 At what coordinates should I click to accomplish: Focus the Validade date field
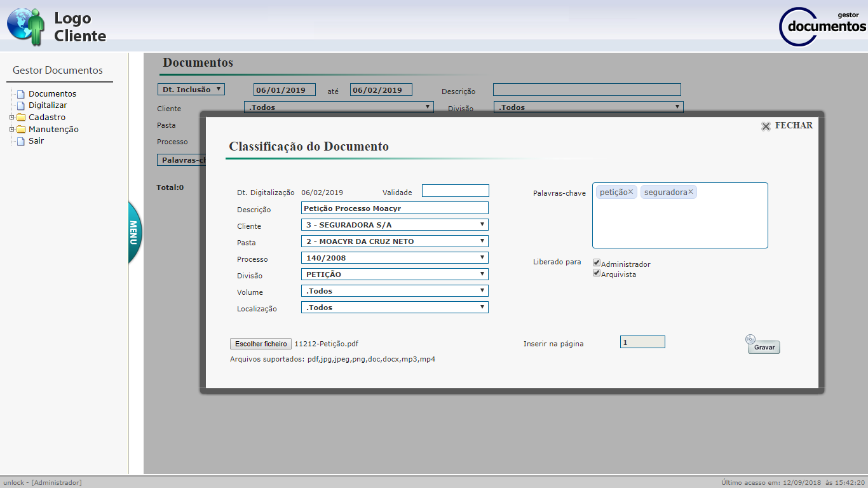click(x=456, y=191)
